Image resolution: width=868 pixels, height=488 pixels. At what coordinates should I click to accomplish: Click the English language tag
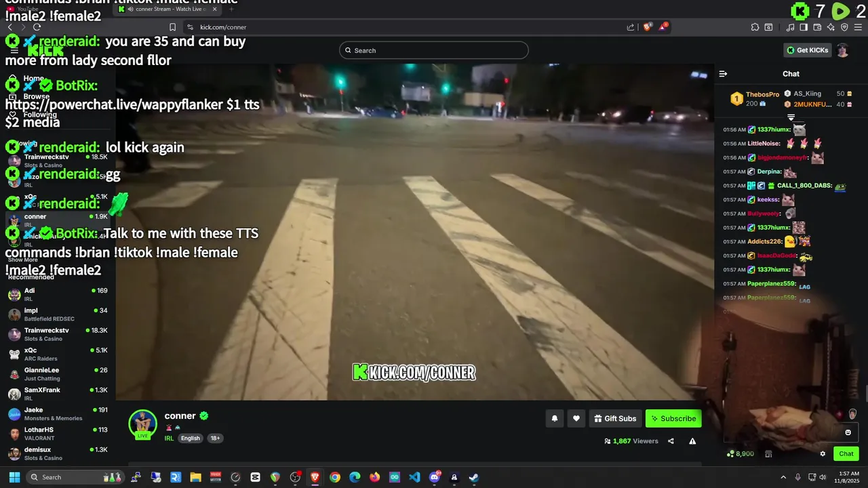pos(191,439)
